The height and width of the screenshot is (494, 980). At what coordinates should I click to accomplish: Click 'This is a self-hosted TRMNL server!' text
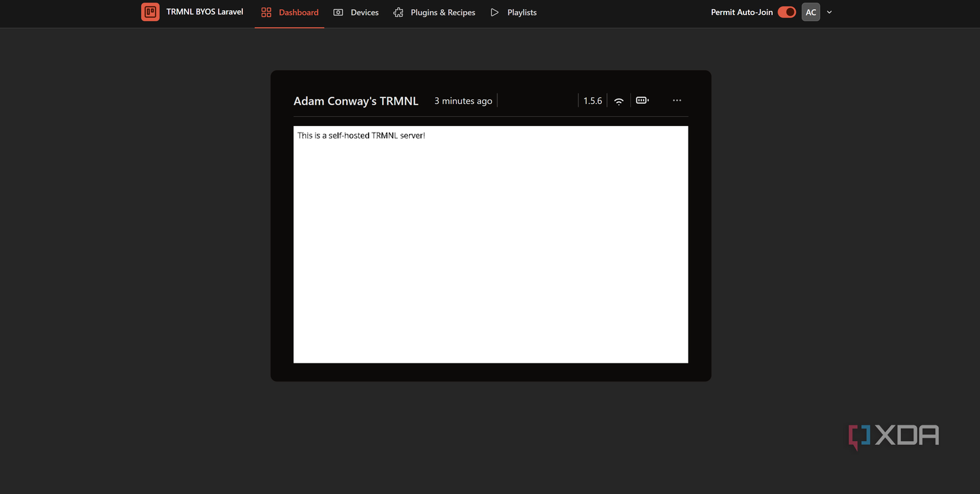[361, 135]
